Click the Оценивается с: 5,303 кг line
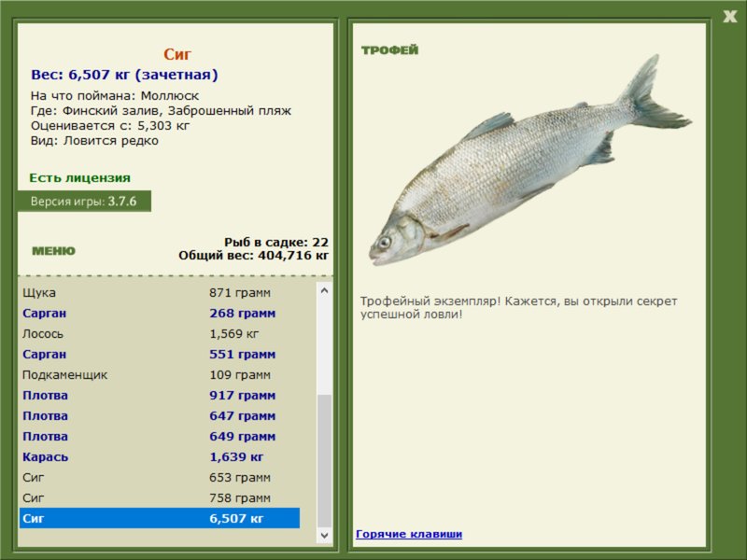 (110, 126)
